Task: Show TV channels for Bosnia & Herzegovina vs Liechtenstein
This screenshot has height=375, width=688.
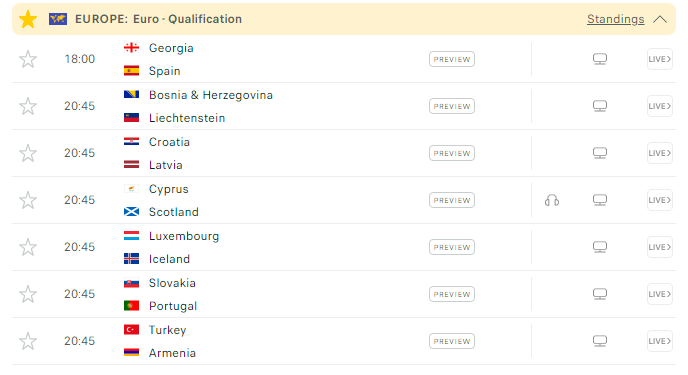Action: (x=600, y=106)
